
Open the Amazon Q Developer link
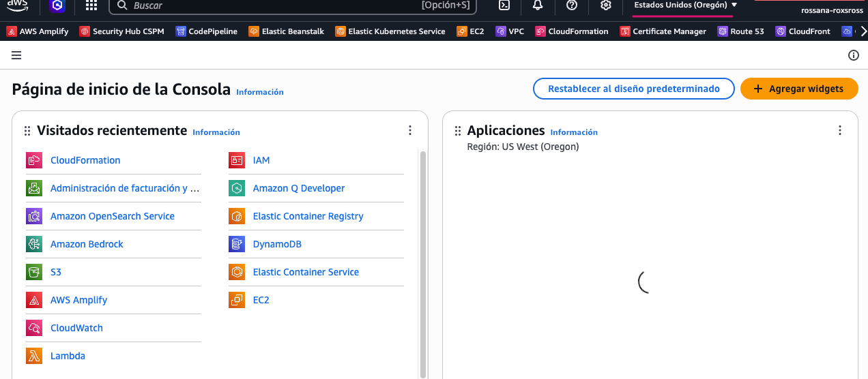pos(299,188)
